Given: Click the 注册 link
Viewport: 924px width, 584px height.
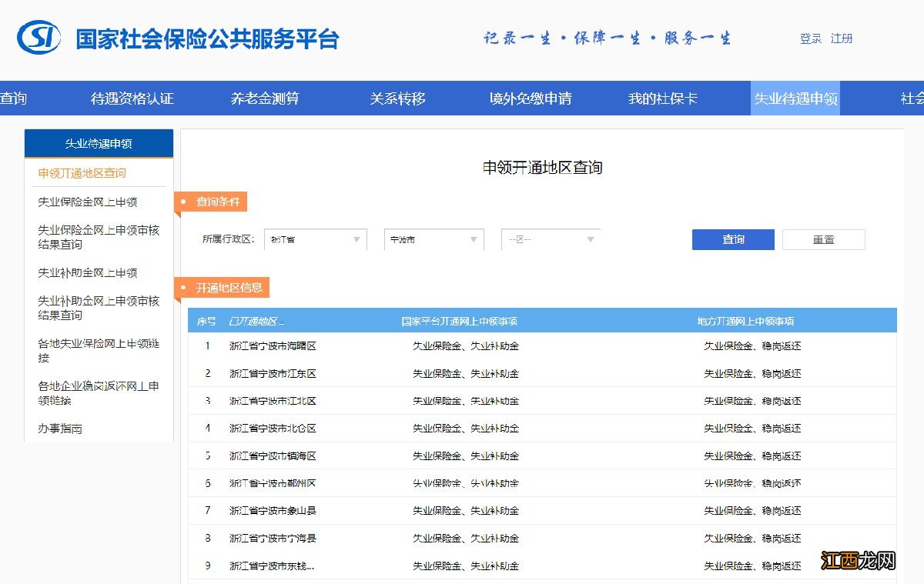Looking at the screenshot, I should click(841, 38).
